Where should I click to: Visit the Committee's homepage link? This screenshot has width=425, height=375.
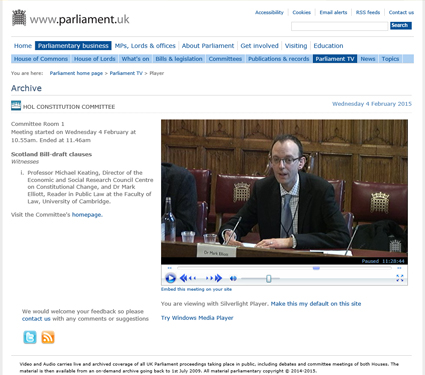pyautogui.click(x=87, y=215)
